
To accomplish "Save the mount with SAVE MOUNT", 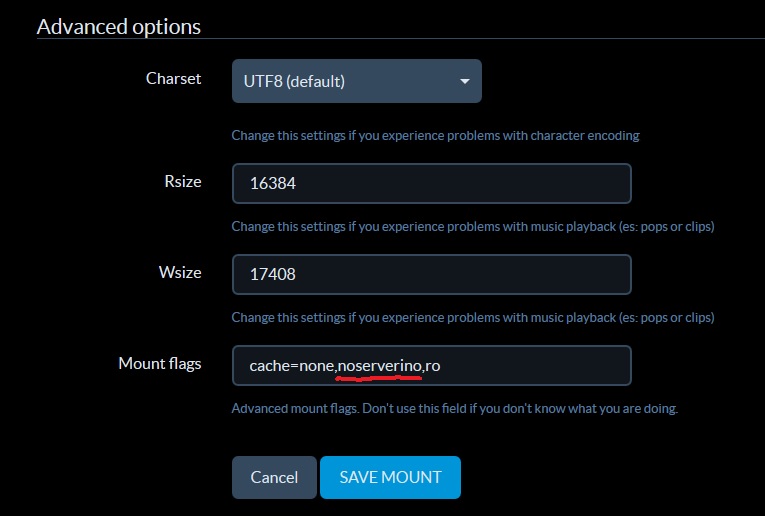I will tap(390, 477).
